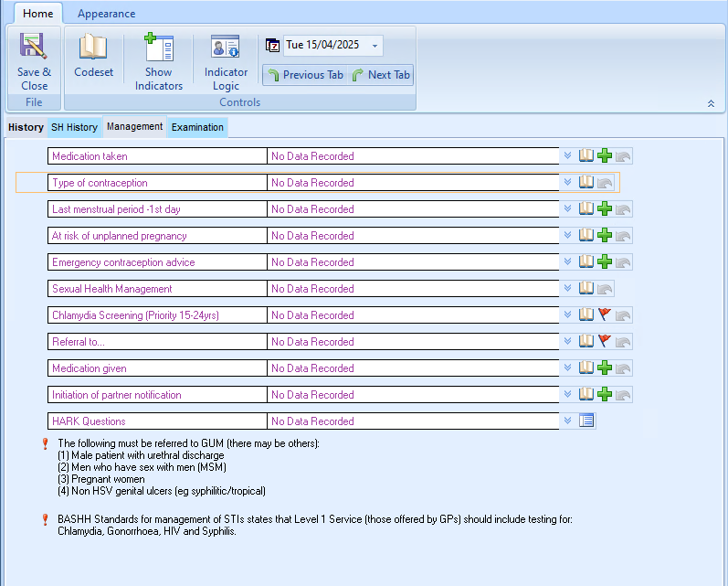Click green plus for Emergency contraception advice

[x=605, y=261]
